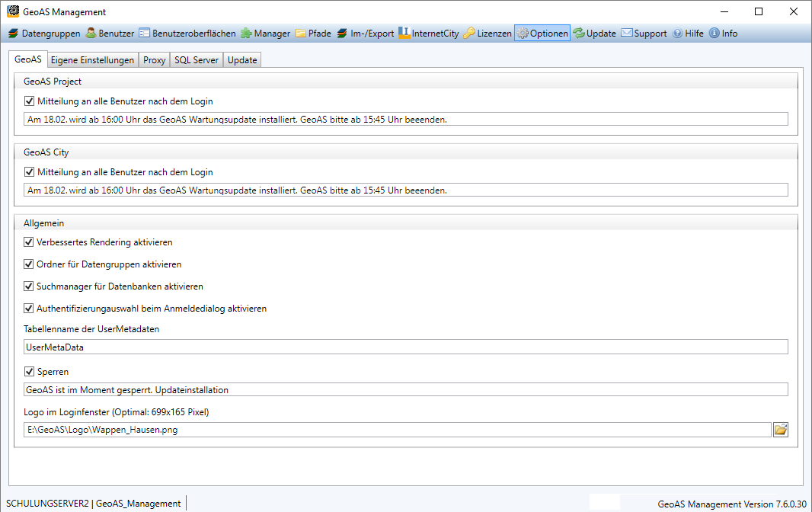Click the GeoAS City message text field
812x512 pixels.
click(x=405, y=190)
